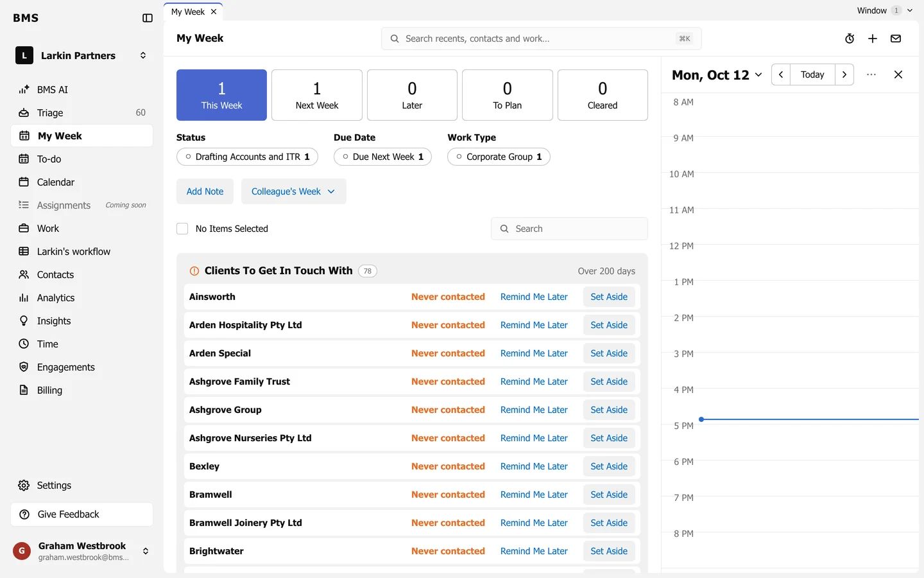Click Remind Me Later for Ainsworth
The image size is (924, 578).
click(534, 297)
